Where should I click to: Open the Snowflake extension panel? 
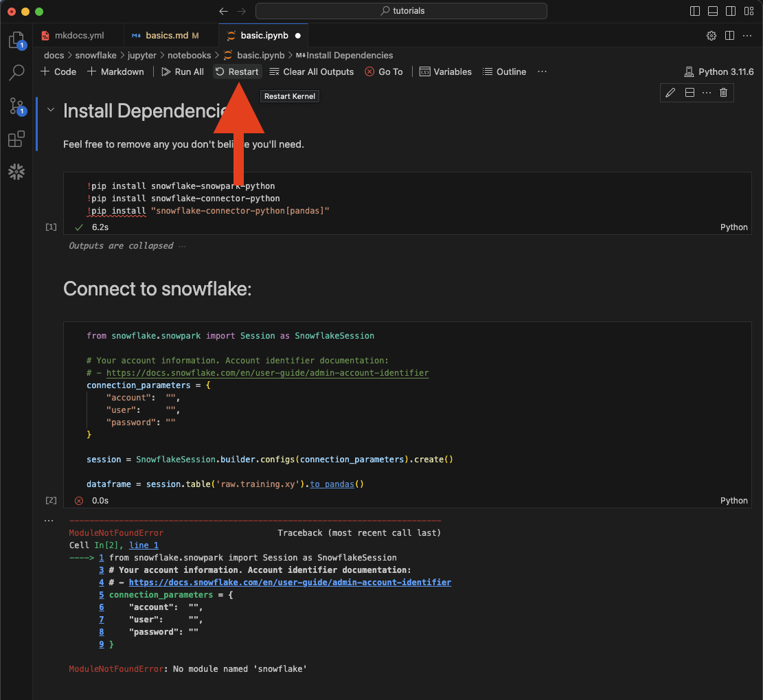click(16, 171)
